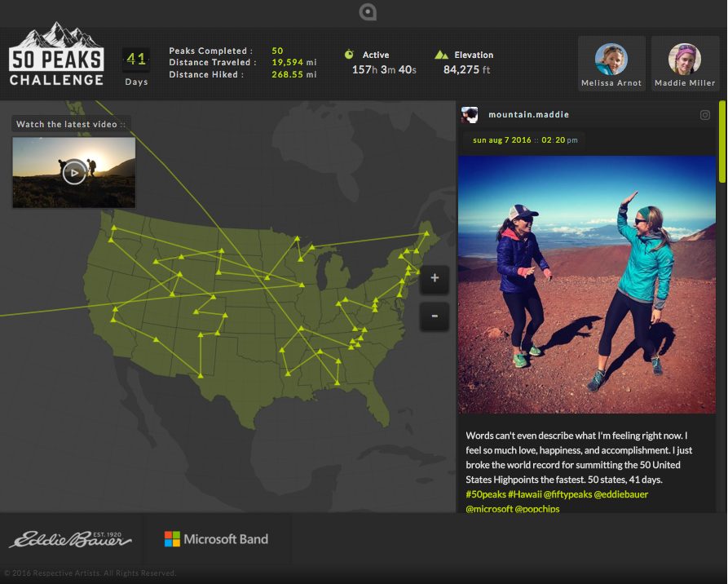Open the #50peaks hashtag link

(483, 494)
